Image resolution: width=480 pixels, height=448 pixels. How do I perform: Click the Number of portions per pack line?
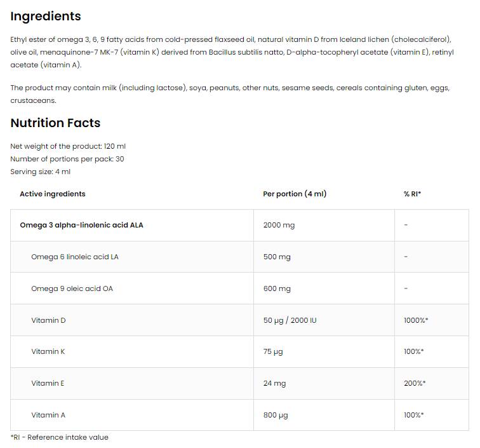pyautogui.click(x=67, y=159)
